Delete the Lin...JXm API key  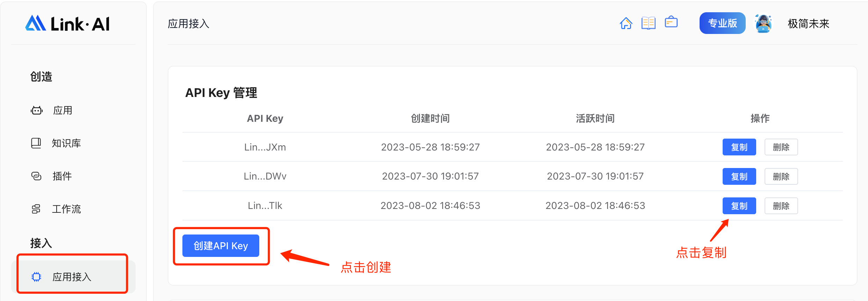tap(781, 147)
